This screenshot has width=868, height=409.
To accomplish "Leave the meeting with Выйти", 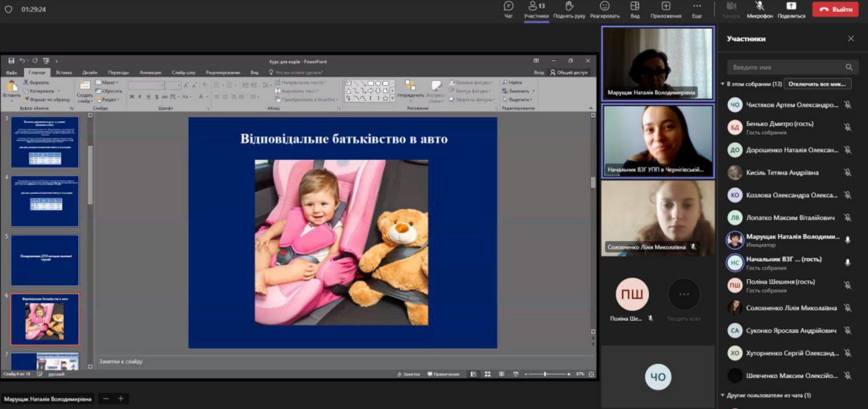I will point(835,9).
